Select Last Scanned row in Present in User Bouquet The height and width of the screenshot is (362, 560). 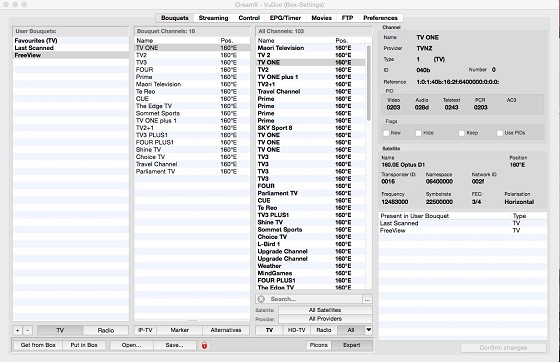click(x=462, y=223)
